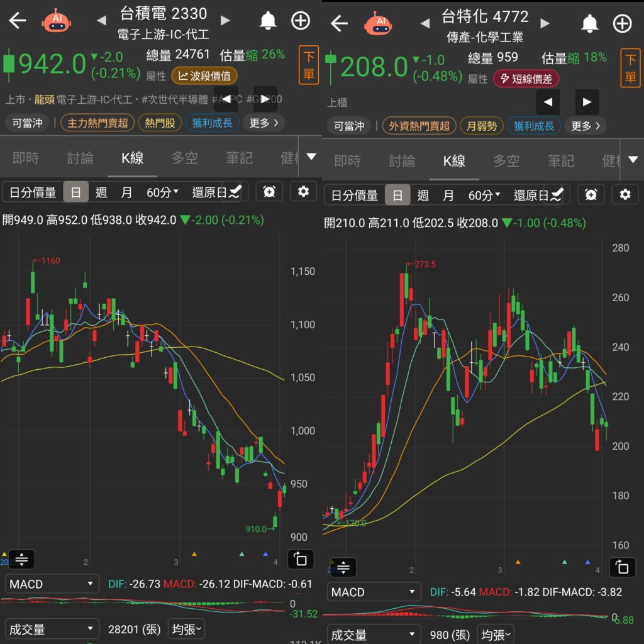644x644 pixels.
Task: Open the MACD indicator dropdown for 台積電
Action: coord(52,584)
